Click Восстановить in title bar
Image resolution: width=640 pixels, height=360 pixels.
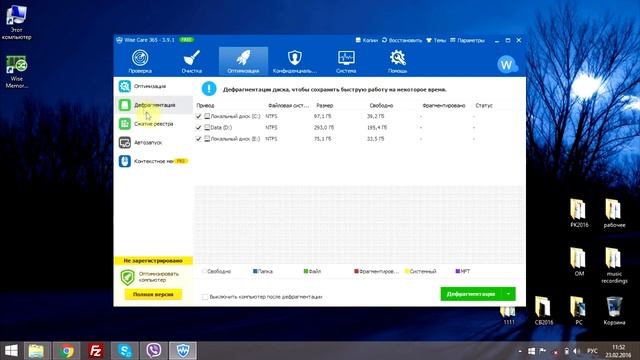pos(402,40)
